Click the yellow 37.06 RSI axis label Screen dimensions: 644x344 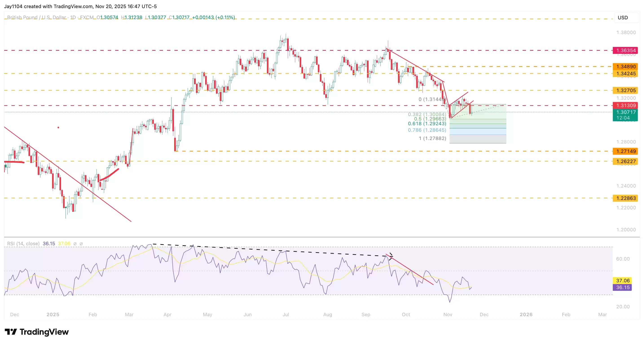622,280
